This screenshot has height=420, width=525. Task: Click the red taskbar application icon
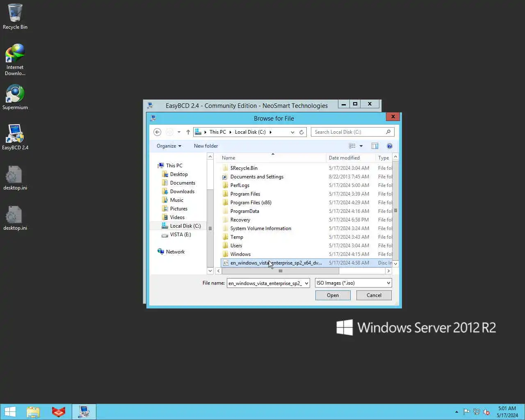click(59, 412)
